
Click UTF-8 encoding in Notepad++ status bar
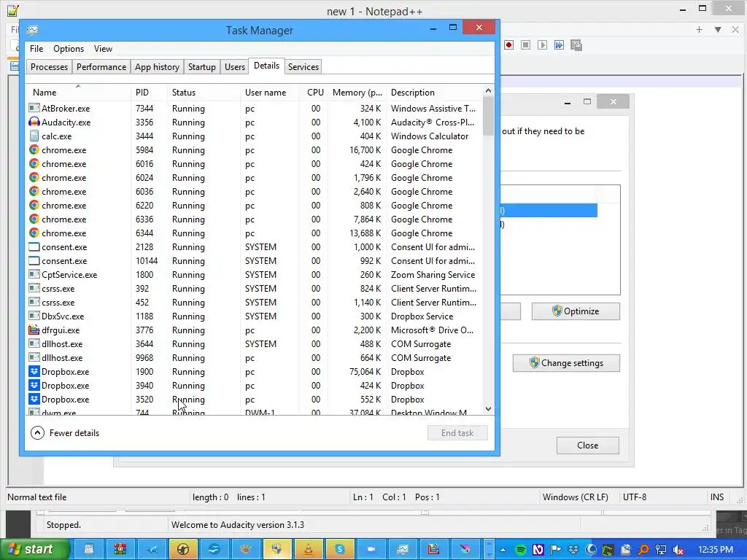[635, 497]
